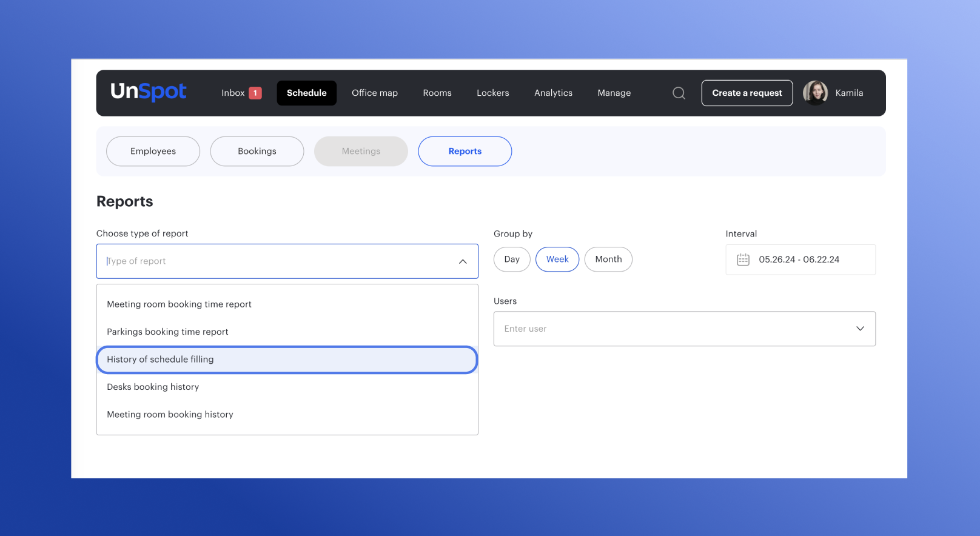The width and height of the screenshot is (980, 536).
Task: Open Kamila's profile avatar
Action: click(815, 93)
